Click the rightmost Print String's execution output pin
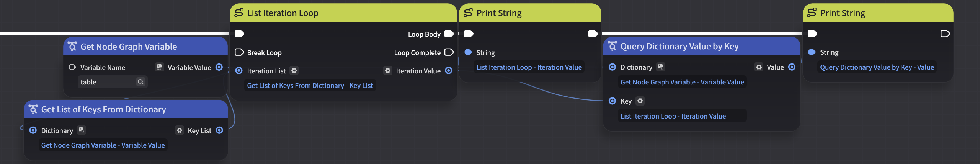The width and height of the screenshot is (980, 164). (x=945, y=34)
